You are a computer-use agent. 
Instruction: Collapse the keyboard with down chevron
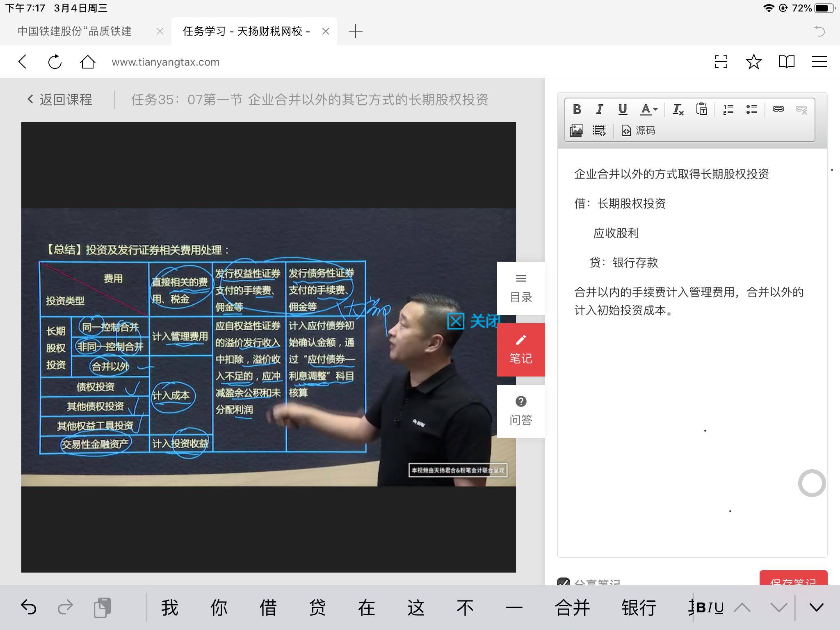point(816,607)
